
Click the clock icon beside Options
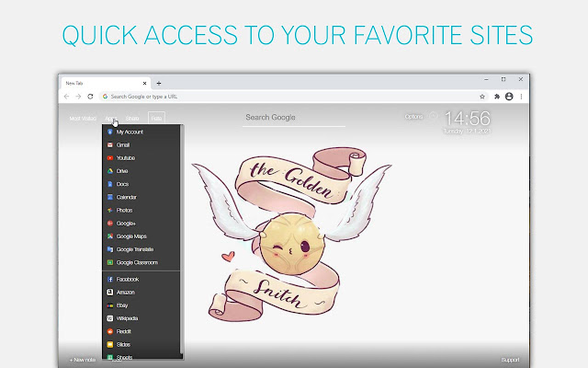click(x=433, y=116)
